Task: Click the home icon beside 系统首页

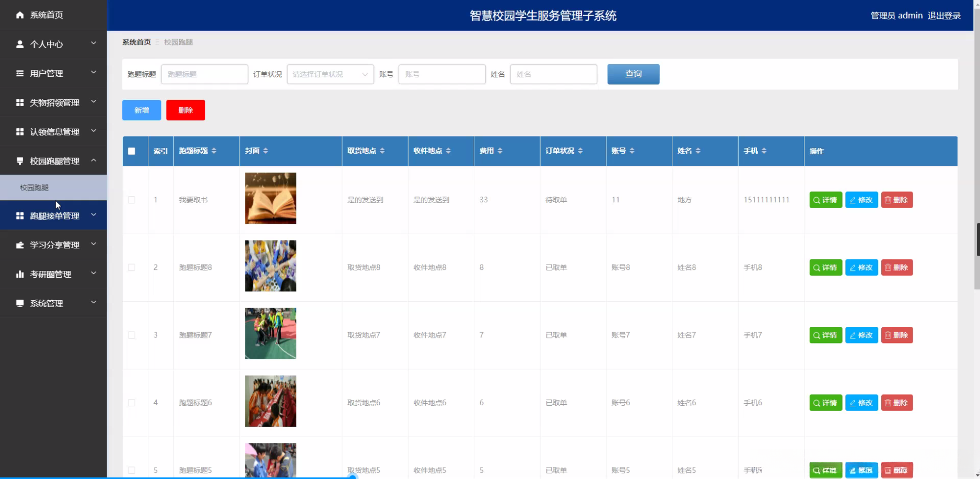Action: tap(20, 15)
